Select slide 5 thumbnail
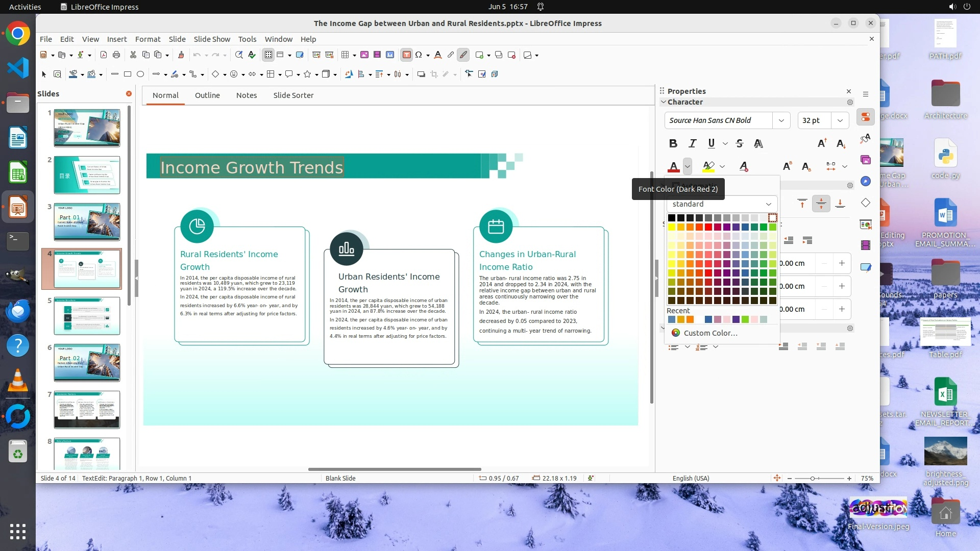The image size is (980, 551). tap(87, 316)
